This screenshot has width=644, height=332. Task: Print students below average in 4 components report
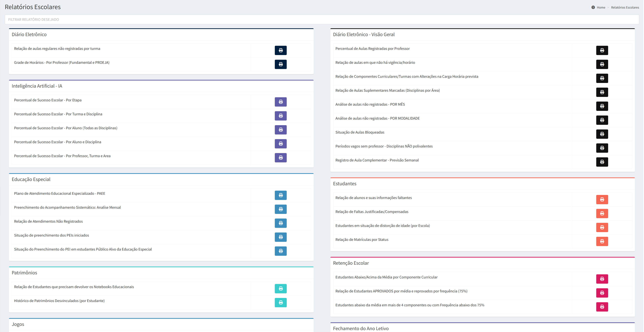click(x=602, y=307)
